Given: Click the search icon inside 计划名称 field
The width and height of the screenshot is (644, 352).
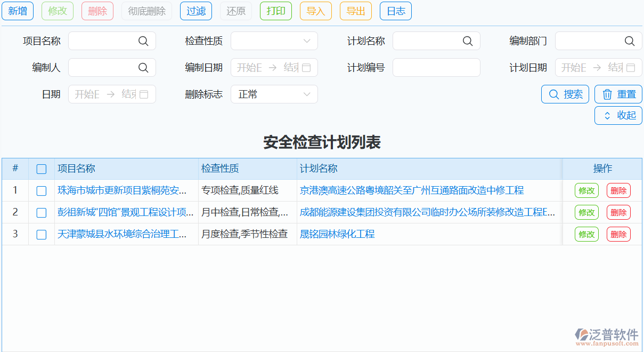Looking at the screenshot, I should coord(468,41).
